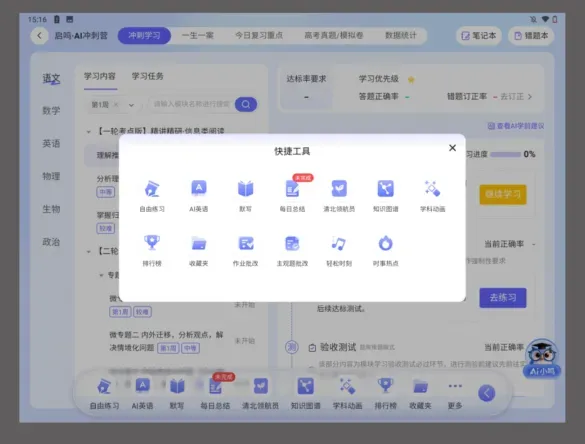Open 查看AI学前建议 link
Image resolution: width=585 pixels, height=444 pixels.
(x=516, y=126)
